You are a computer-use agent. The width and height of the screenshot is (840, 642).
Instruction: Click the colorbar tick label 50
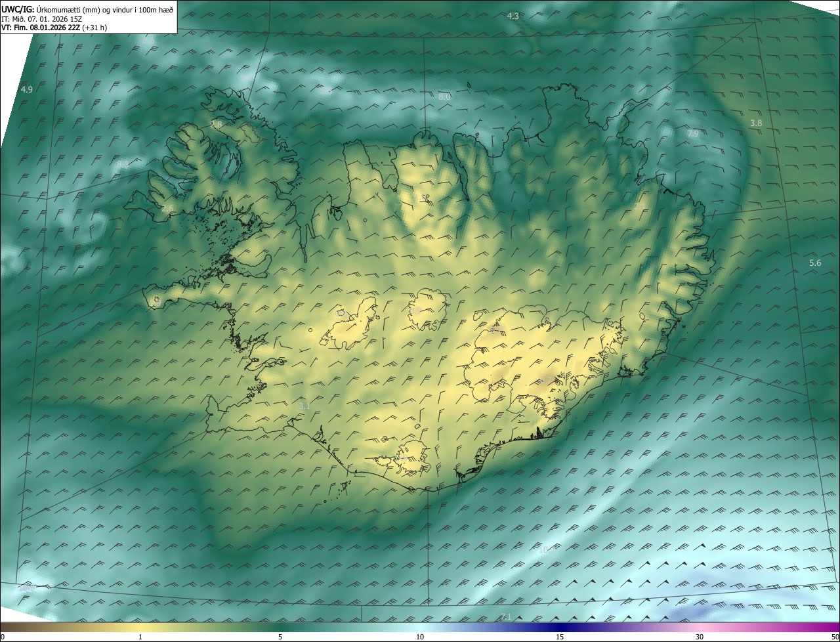(x=835, y=637)
